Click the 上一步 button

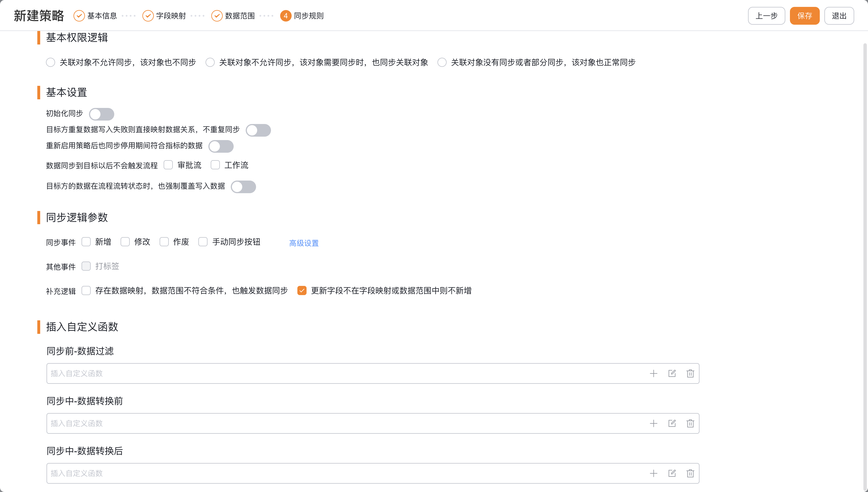click(x=766, y=16)
